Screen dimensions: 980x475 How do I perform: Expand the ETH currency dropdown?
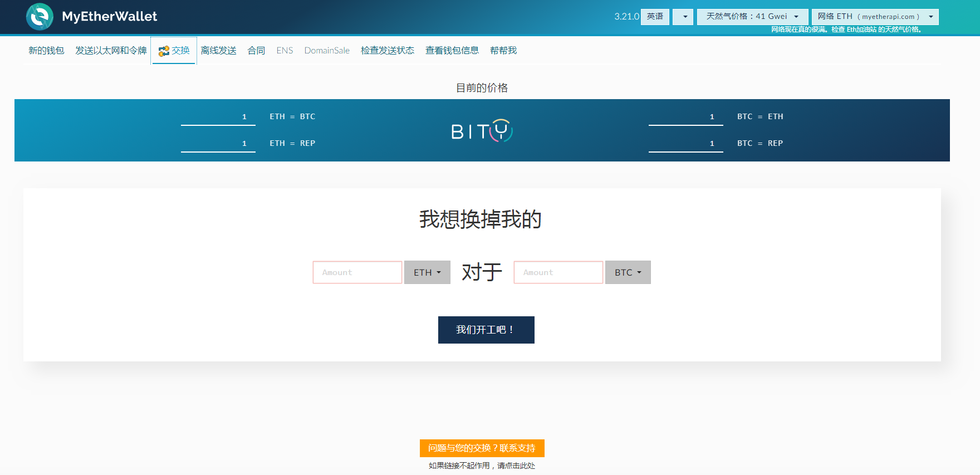coord(427,272)
